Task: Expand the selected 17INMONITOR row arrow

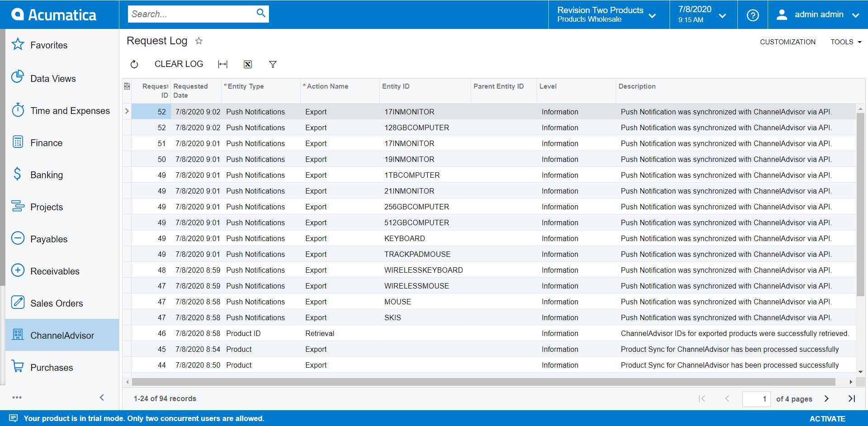Action: point(127,111)
